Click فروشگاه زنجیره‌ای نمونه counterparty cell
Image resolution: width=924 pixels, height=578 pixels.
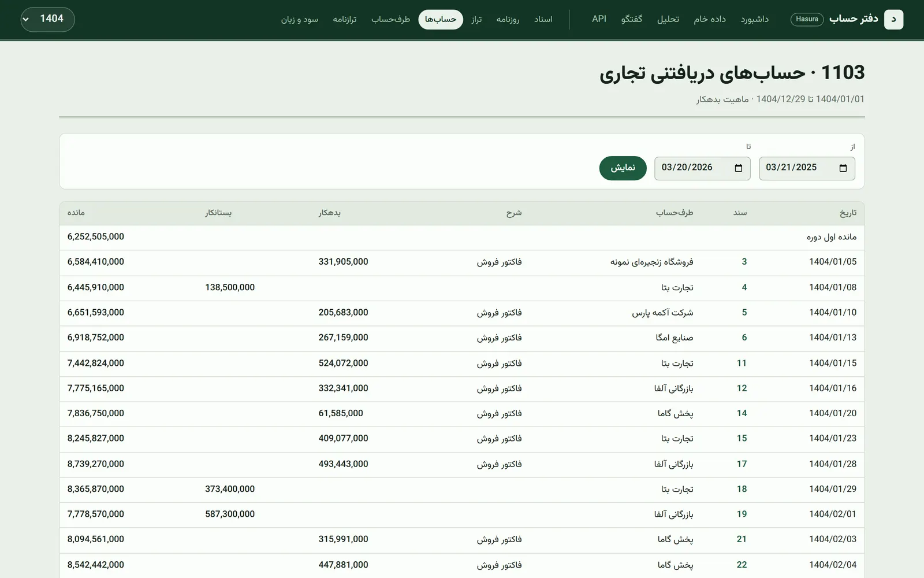click(x=651, y=262)
